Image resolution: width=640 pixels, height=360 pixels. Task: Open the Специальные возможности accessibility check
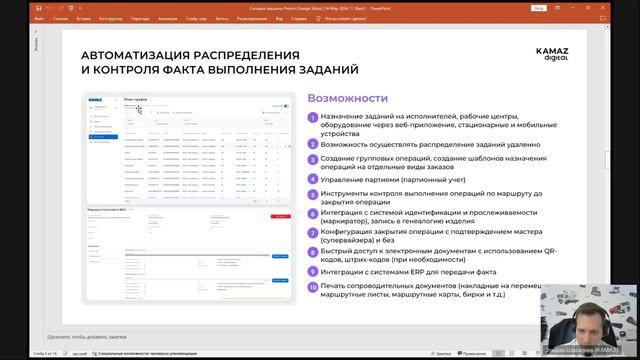click(144, 353)
